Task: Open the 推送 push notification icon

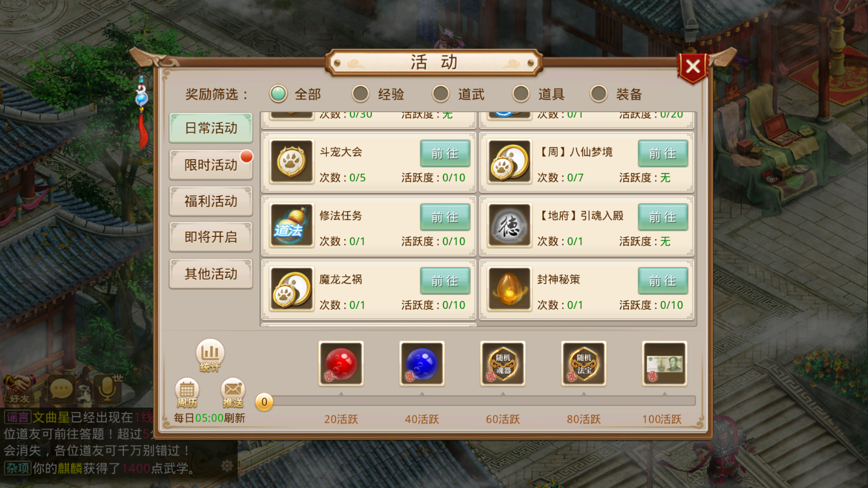Action: 233,393
